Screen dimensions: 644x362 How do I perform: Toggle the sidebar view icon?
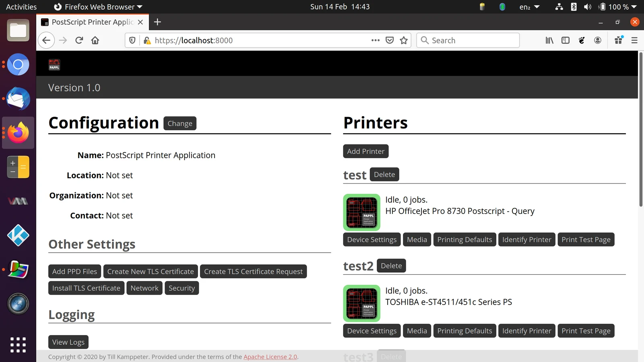(566, 40)
